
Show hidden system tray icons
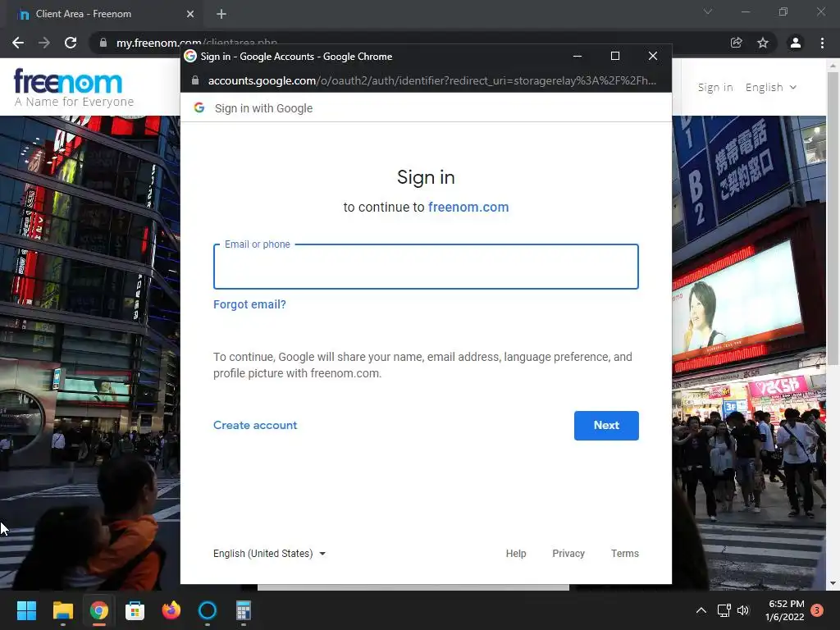click(x=701, y=610)
